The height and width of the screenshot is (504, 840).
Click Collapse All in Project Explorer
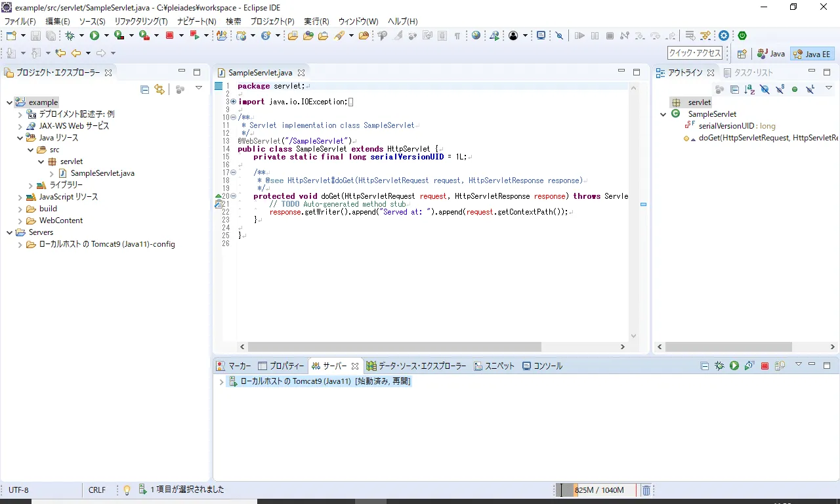[x=145, y=89]
